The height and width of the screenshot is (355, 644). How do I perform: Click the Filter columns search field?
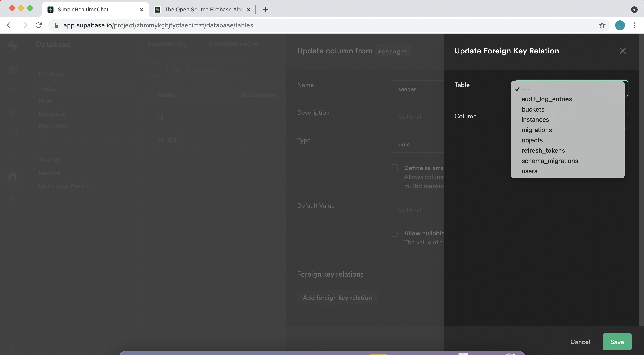207,69
